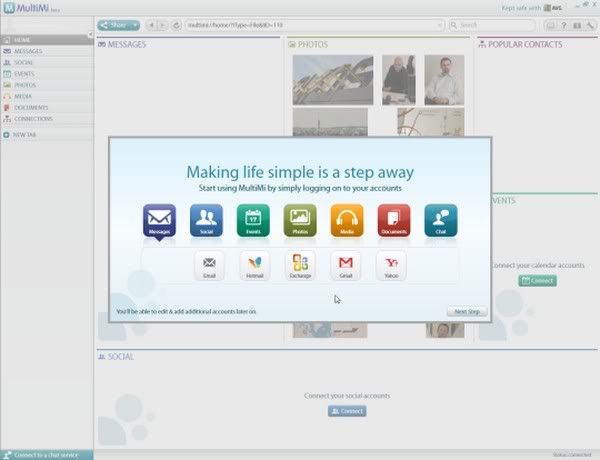Screen dimensions: 600x460
Task: Open Documents in the sidebar
Action: pos(47,108)
